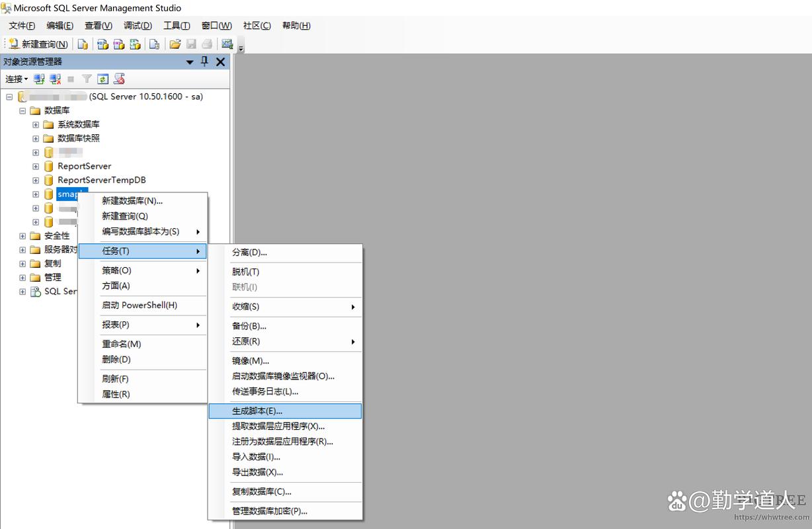Open the 编写数据库脚本为(S) submenu
The height and width of the screenshot is (529, 812).
[x=142, y=231]
